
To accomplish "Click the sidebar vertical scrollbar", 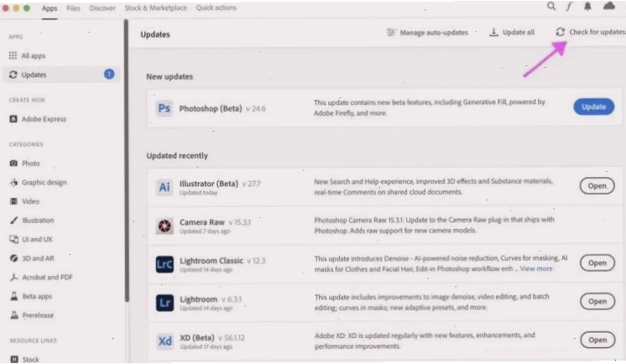I will [x=126, y=159].
